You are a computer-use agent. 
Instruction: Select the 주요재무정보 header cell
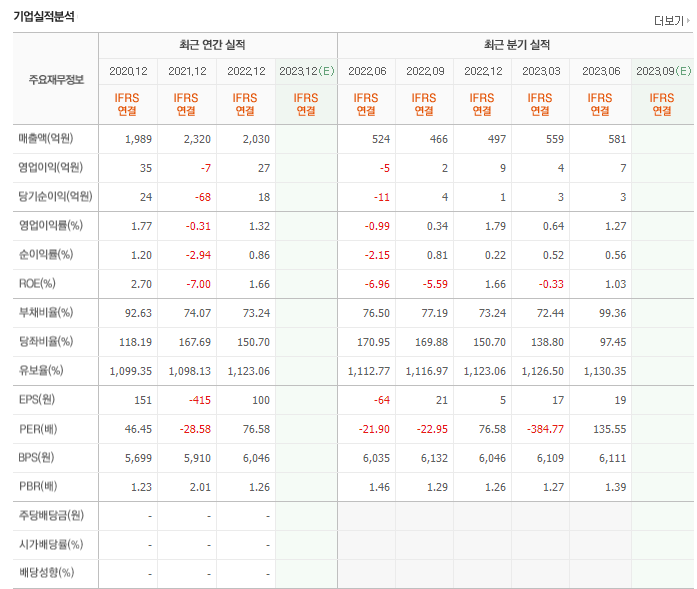click(x=56, y=80)
